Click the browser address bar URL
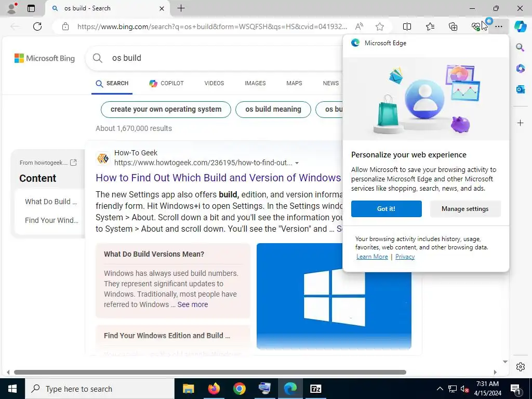Screen dimensions: 532x399 click(x=212, y=26)
